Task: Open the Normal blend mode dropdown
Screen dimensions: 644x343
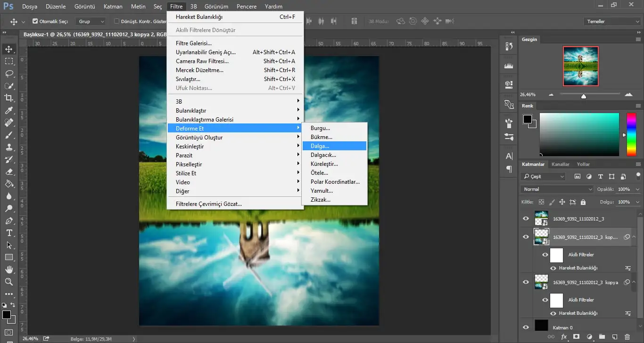Action: click(557, 189)
